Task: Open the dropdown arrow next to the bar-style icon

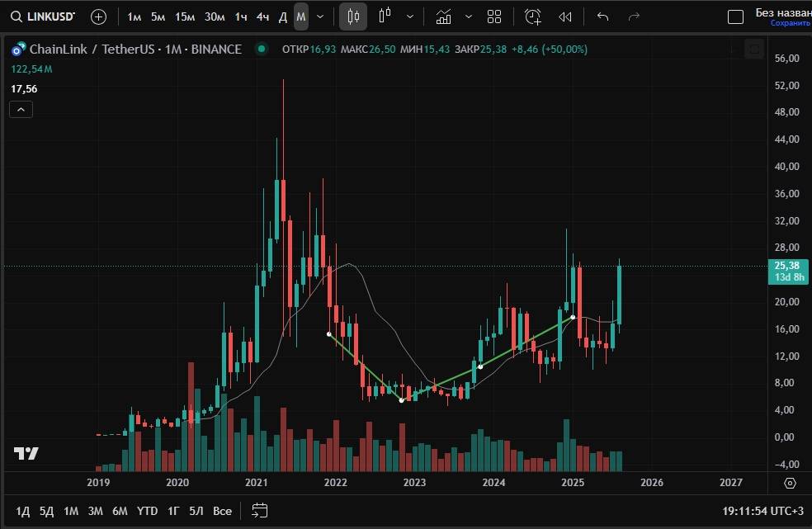Action: tap(410, 17)
